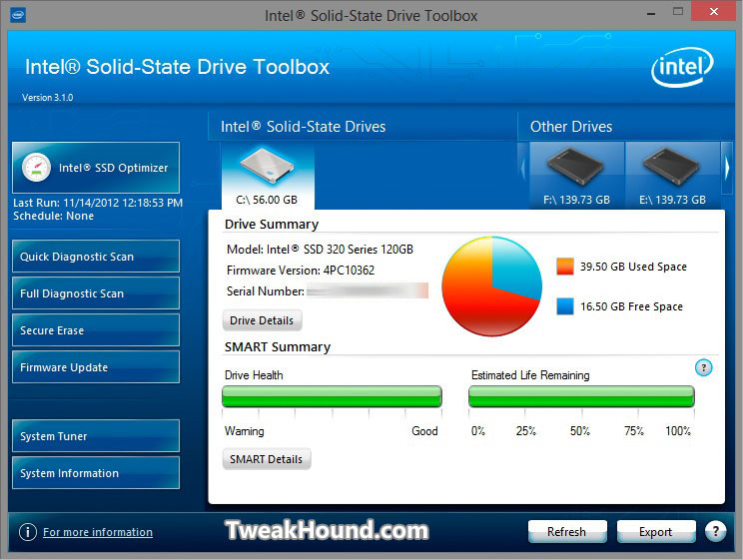Open Drive Details
Image resolution: width=743 pixels, height=560 pixels.
pyautogui.click(x=262, y=320)
